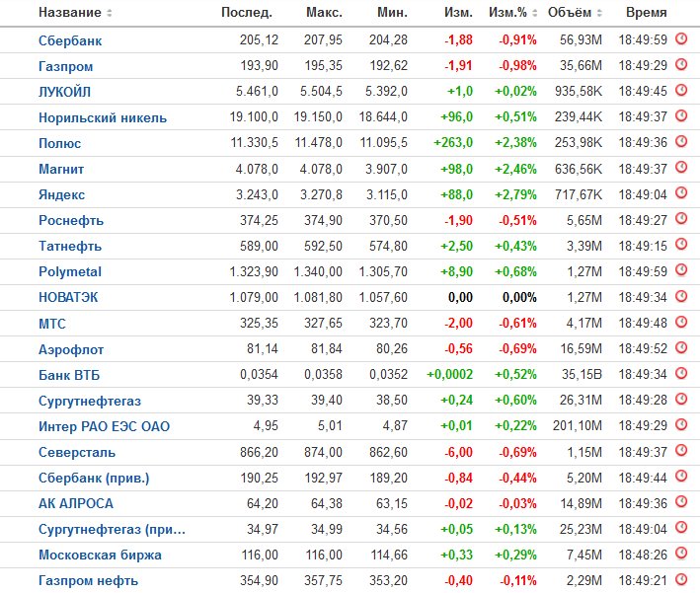Screen dimensions: 700x593
Task: Open the Роснефть stock link
Action: [71, 220]
